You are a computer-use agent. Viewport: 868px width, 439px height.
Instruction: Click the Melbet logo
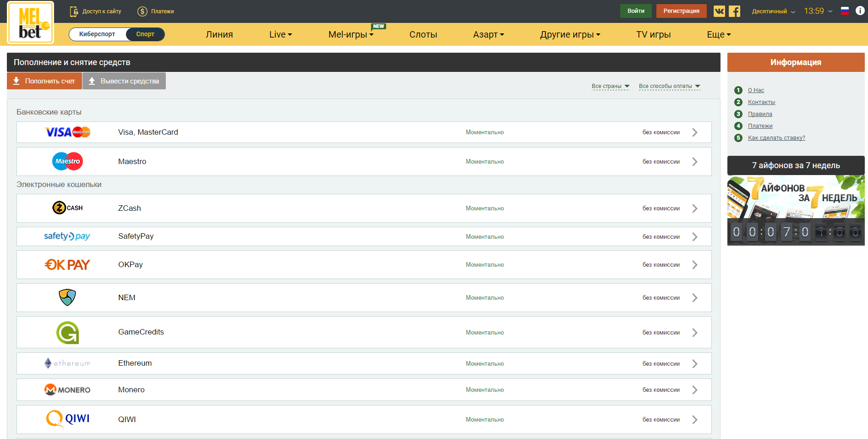click(30, 22)
